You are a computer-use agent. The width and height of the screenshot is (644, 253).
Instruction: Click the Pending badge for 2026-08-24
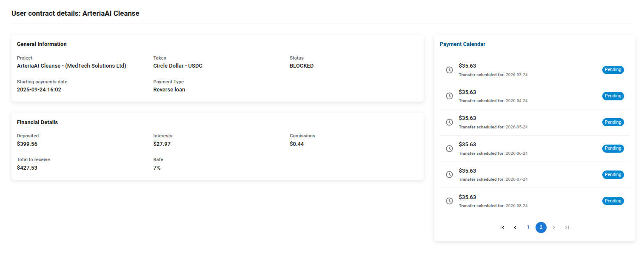click(x=613, y=201)
